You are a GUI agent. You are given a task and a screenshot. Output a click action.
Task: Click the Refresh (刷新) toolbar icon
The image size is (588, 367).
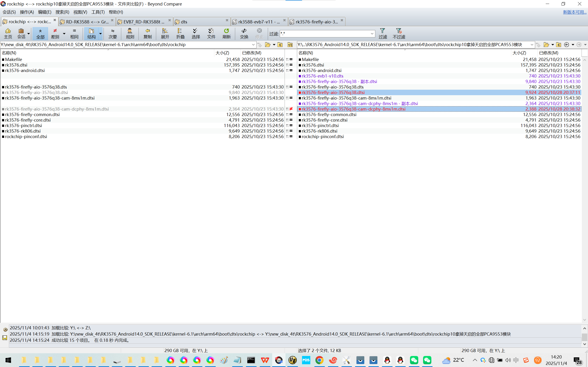[226, 33]
